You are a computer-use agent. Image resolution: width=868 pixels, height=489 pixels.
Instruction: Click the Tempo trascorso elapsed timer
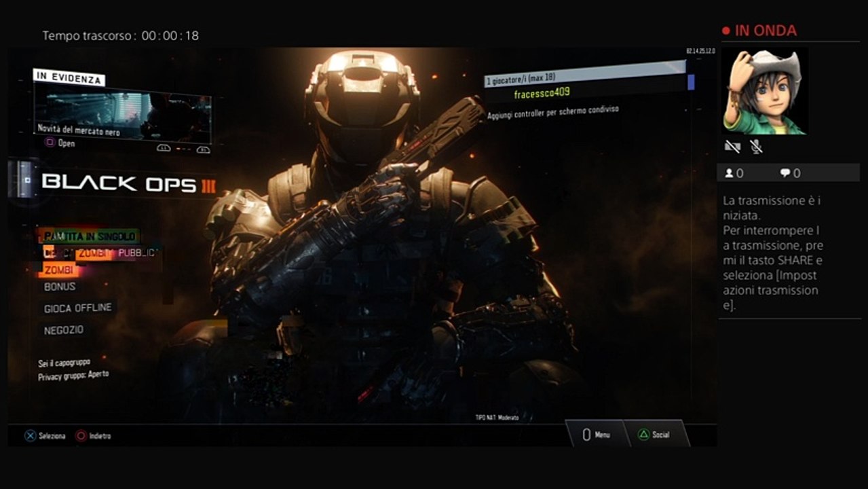pos(121,35)
